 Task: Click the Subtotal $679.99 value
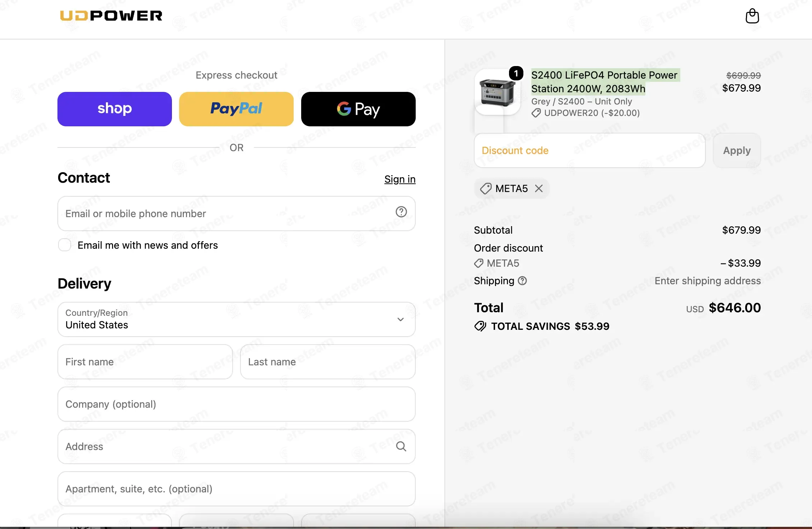[741, 230]
